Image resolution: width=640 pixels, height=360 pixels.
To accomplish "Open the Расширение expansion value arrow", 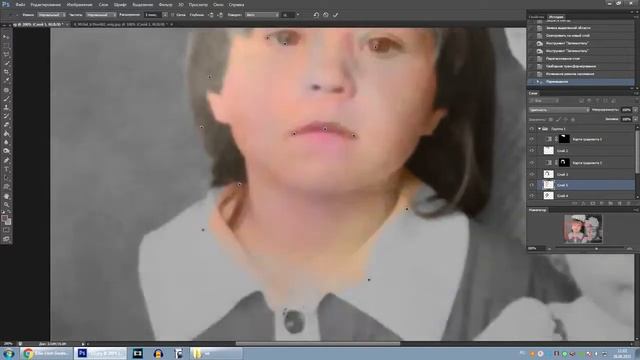I will point(165,15).
